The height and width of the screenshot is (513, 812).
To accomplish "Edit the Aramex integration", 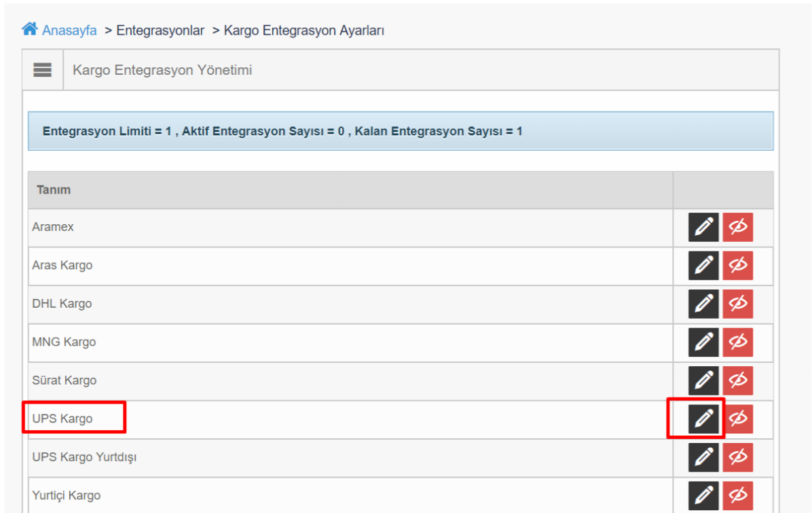I will (x=703, y=227).
